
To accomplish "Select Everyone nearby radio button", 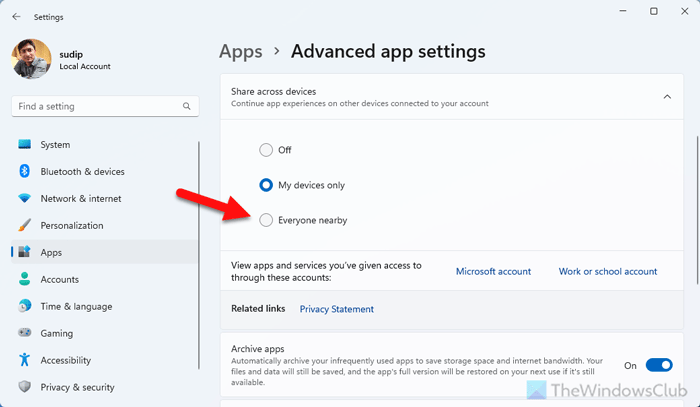I will coord(266,220).
